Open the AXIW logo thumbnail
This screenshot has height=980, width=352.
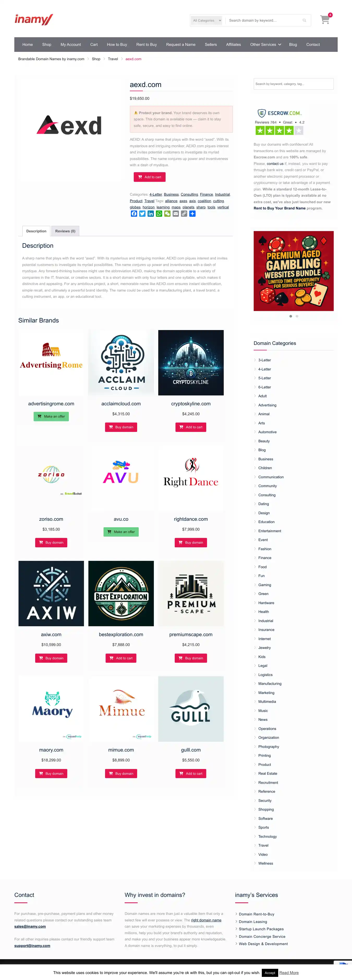(51, 593)
